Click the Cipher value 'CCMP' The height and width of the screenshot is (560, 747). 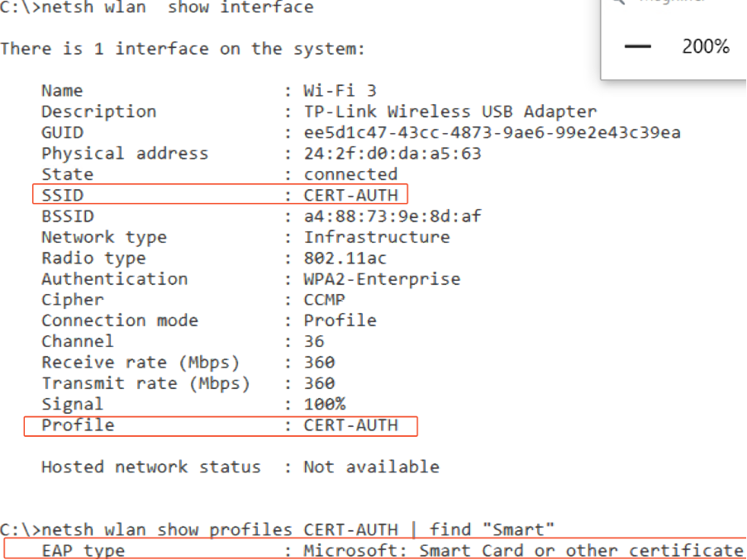pyautogui.click(x=325, y=300)
